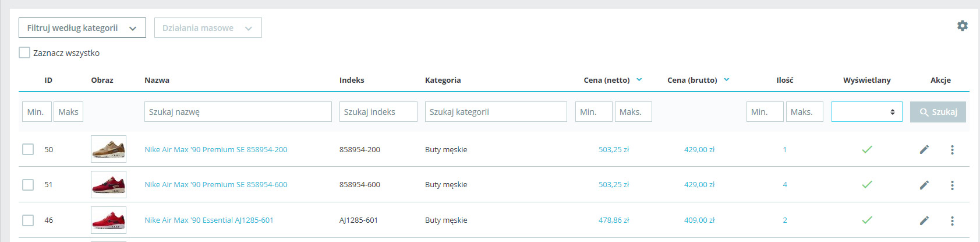Open the settings gear icon
Image resolution: width=980 pixels, height=242 pixels.
[963, 26]
